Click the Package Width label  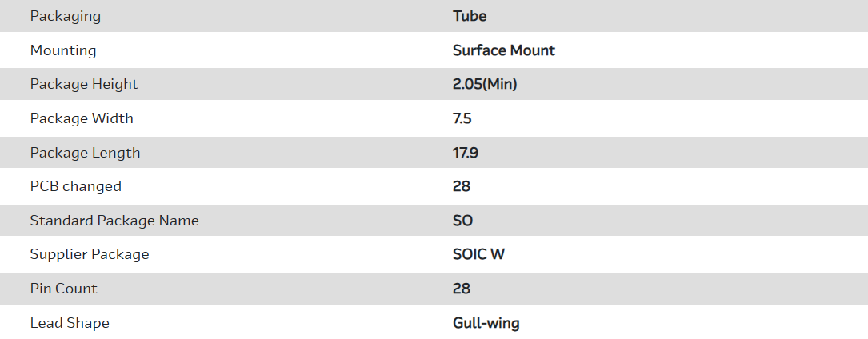(82, 118)
